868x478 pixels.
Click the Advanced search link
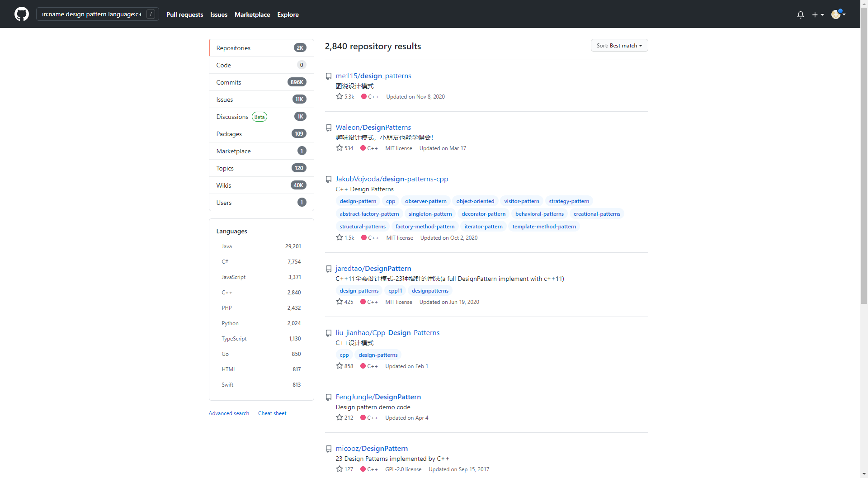pos(229,413)
